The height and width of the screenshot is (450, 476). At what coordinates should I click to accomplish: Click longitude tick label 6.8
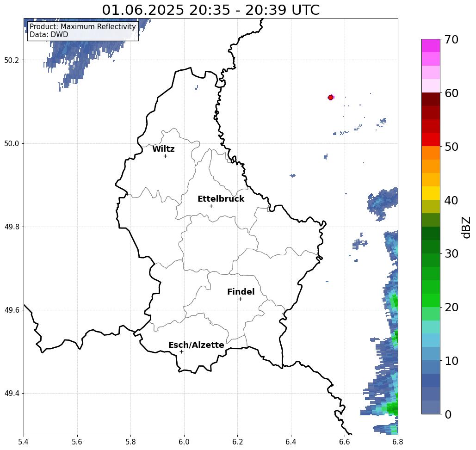398,442
